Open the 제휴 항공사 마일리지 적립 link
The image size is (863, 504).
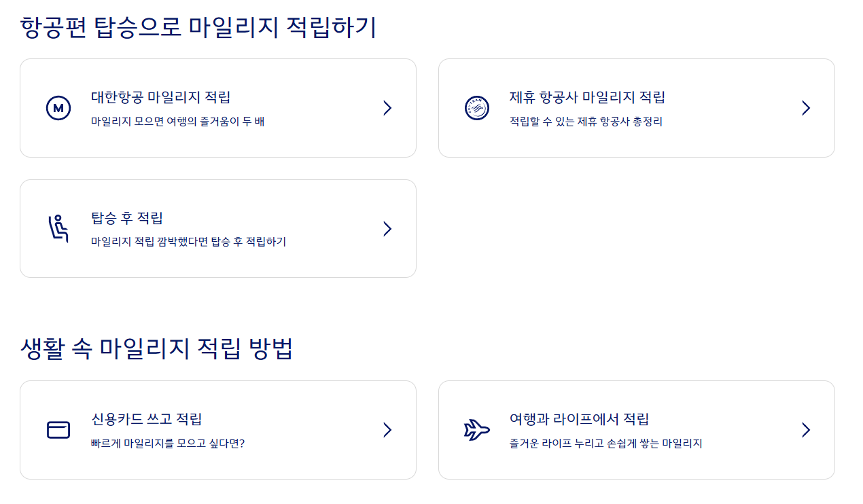(587, 97)
